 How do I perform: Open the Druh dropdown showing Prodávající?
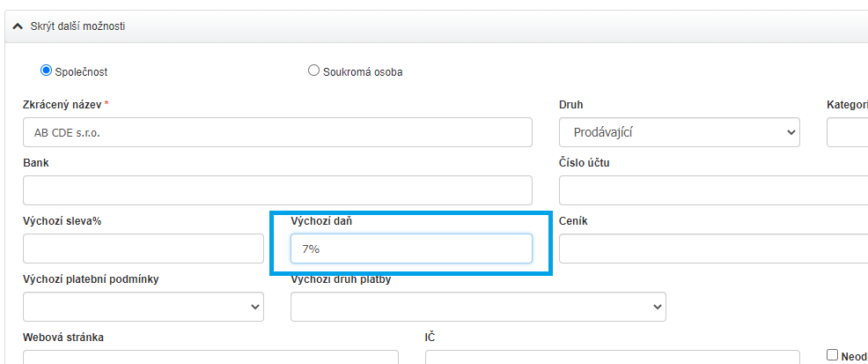tap(679, 132)
